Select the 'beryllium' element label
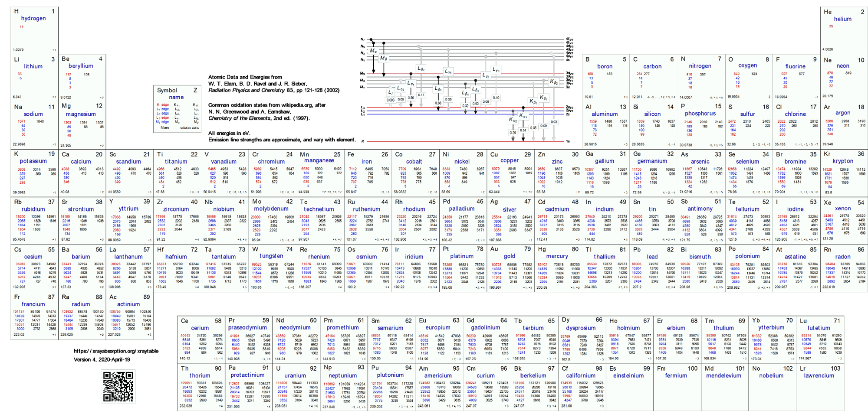 (x=81, y=66)
